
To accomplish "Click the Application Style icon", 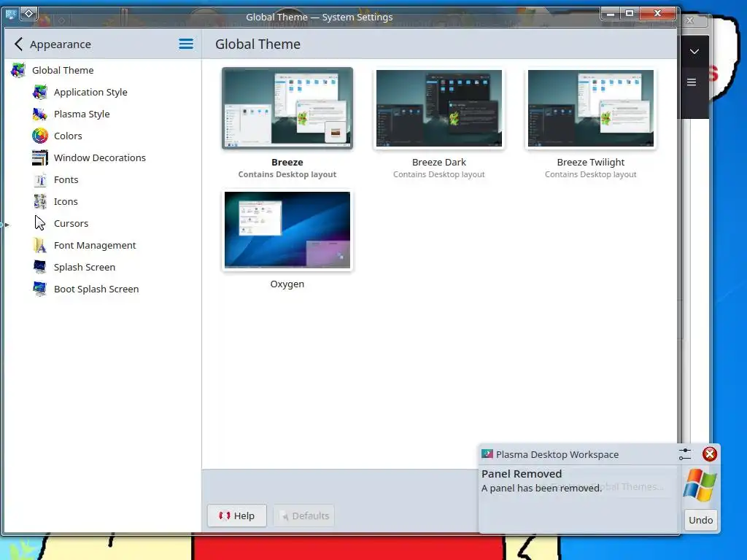I will [x=40, y=92].
